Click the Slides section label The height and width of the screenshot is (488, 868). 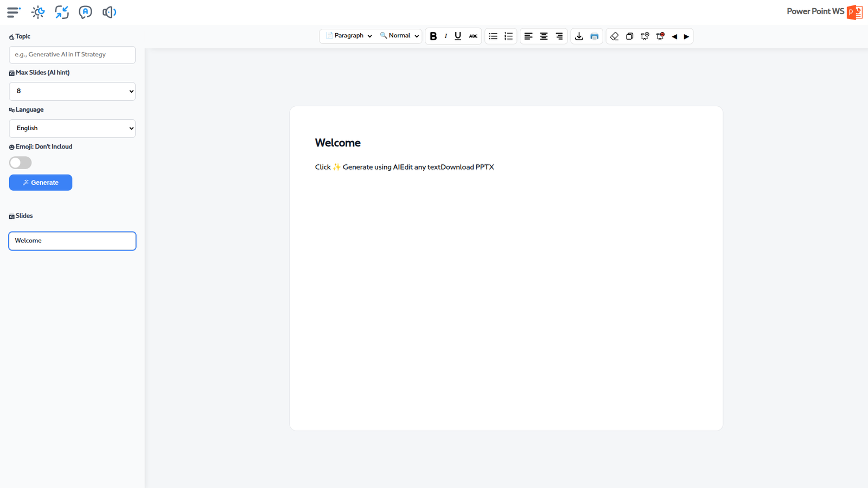[24, 216]
